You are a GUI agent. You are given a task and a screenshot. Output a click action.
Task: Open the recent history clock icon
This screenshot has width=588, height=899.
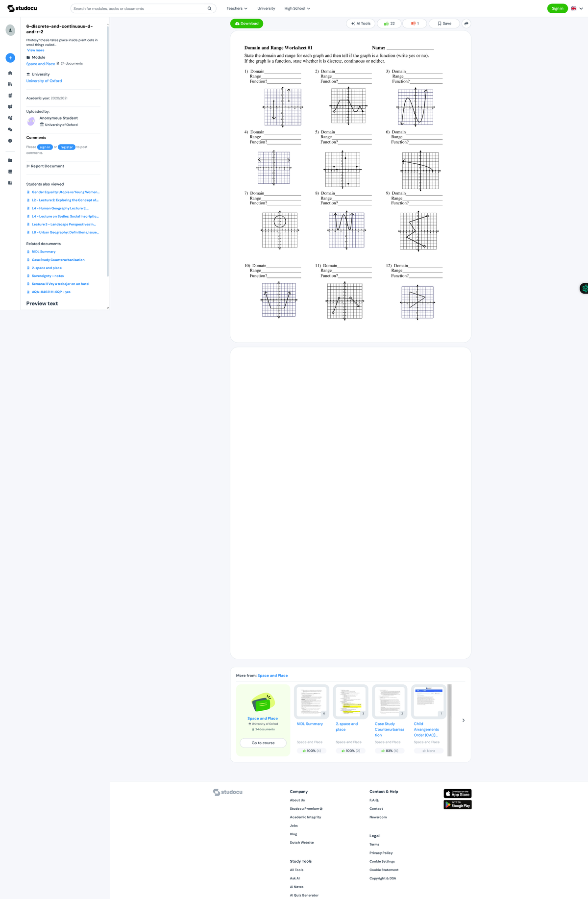(10, 141)
